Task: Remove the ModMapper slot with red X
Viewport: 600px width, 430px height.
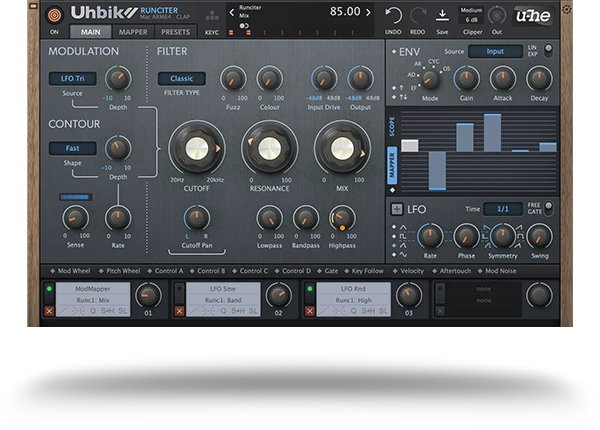Action: pos(49,311)
